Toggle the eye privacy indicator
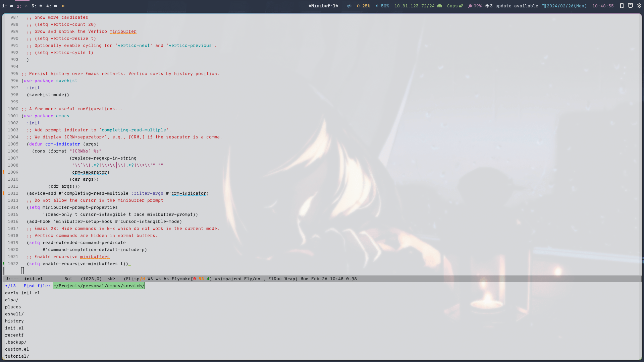The width and height of the screenshot is (644, 362). [349, 6]
